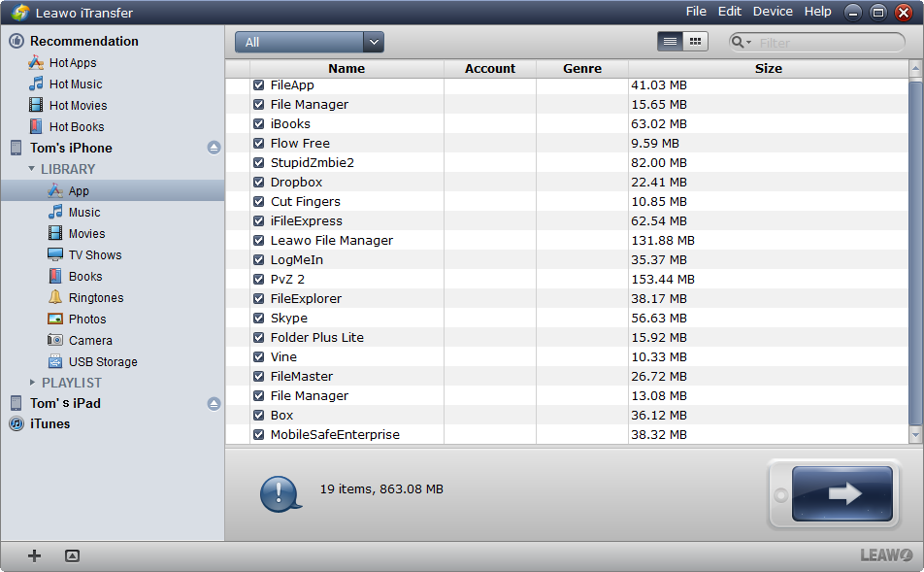Eject Tom's iPhone
This screenshot has width=924, height=572.
pos(214,148)
